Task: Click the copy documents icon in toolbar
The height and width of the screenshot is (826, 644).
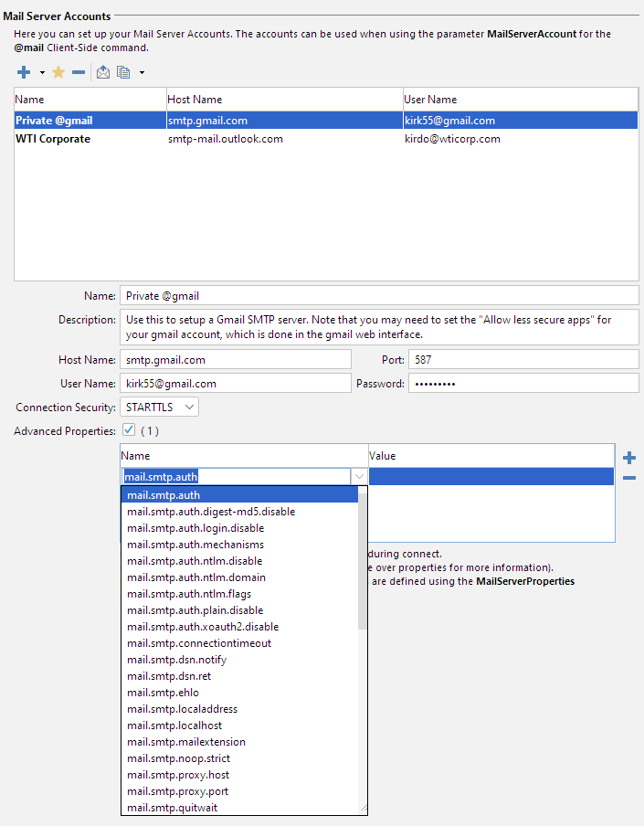Action: (124, 72)
